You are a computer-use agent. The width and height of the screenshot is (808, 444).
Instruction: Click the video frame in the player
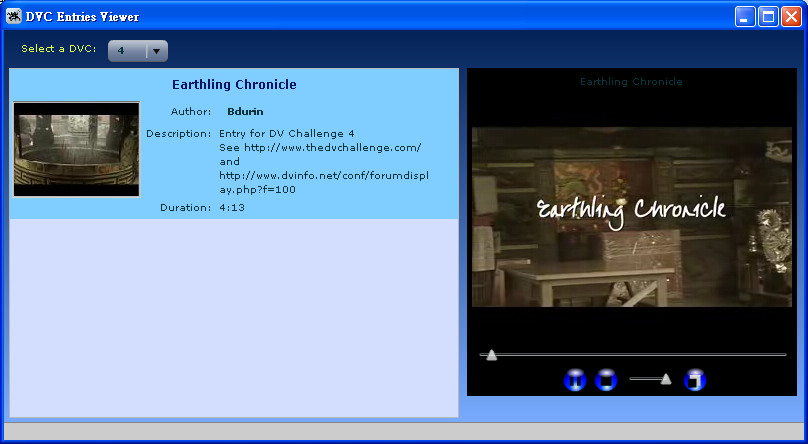click(x=632, y=217)
